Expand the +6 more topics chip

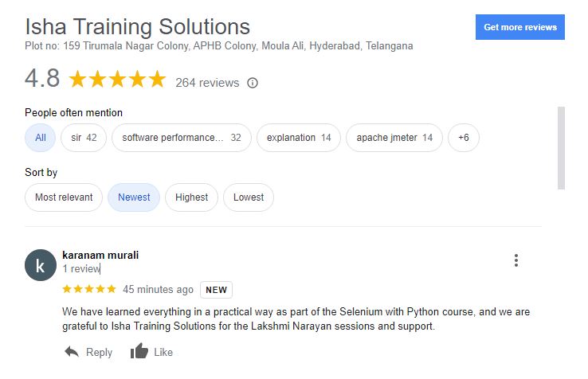464,138
